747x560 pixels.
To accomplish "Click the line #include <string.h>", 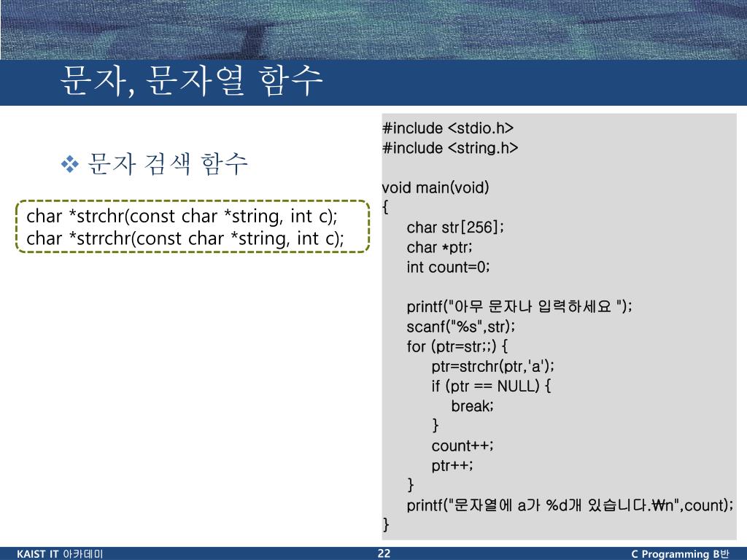I will 450,148.
